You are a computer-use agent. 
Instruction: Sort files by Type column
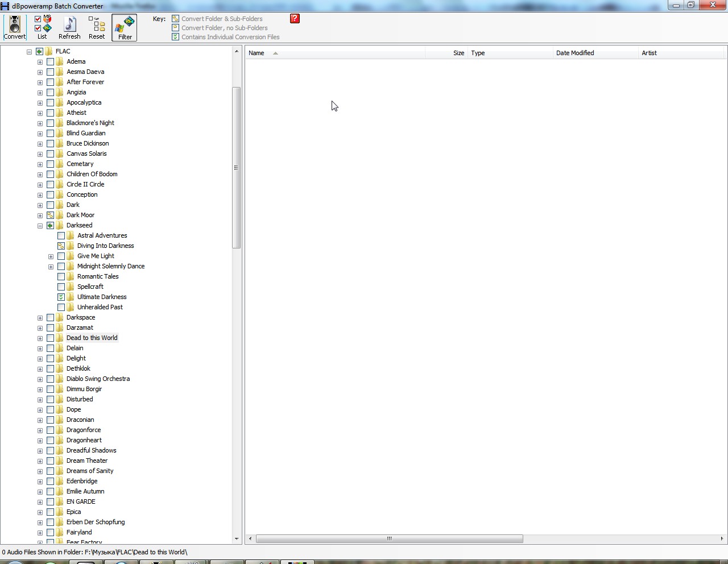[x=510, y=53]
